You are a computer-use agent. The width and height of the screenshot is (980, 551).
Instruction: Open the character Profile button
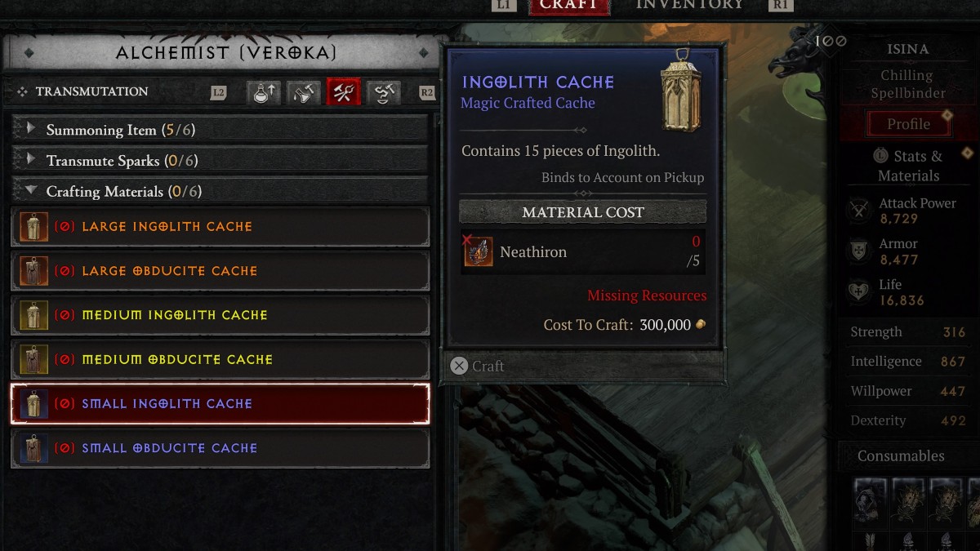(x=908, y=124)
